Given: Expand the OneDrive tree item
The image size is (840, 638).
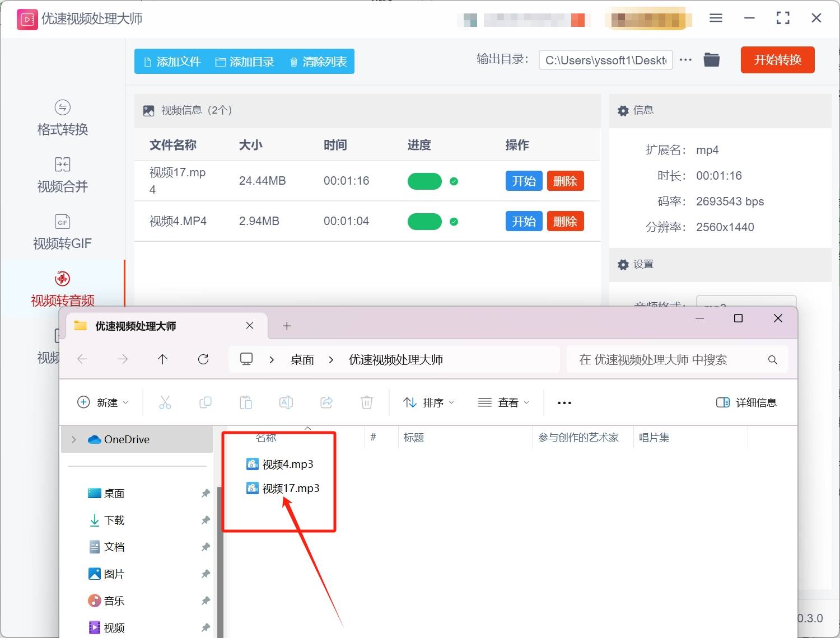Looking at the screenshot, I should click(73, 439).
